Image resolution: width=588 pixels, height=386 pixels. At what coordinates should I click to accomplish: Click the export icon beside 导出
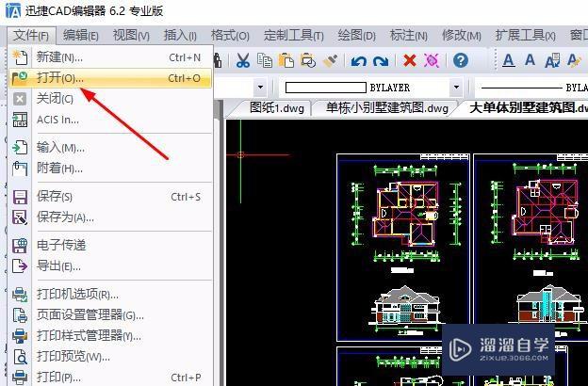(20, 266)
